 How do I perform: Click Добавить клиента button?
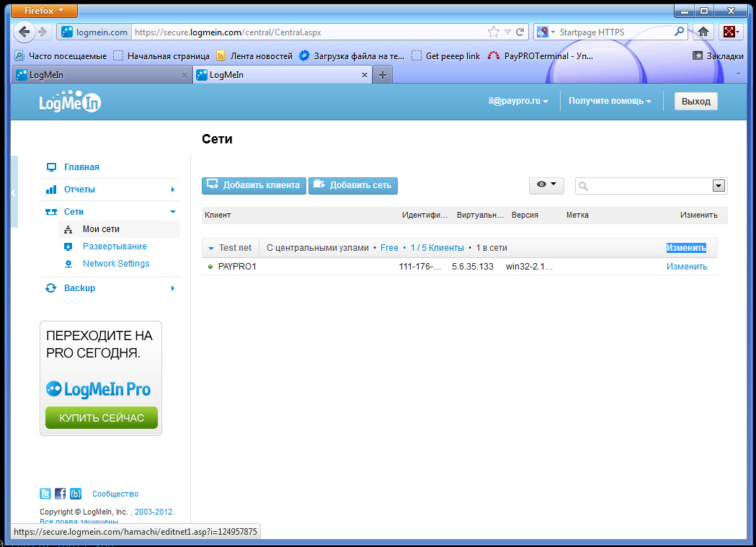click(x=254, y=185)
